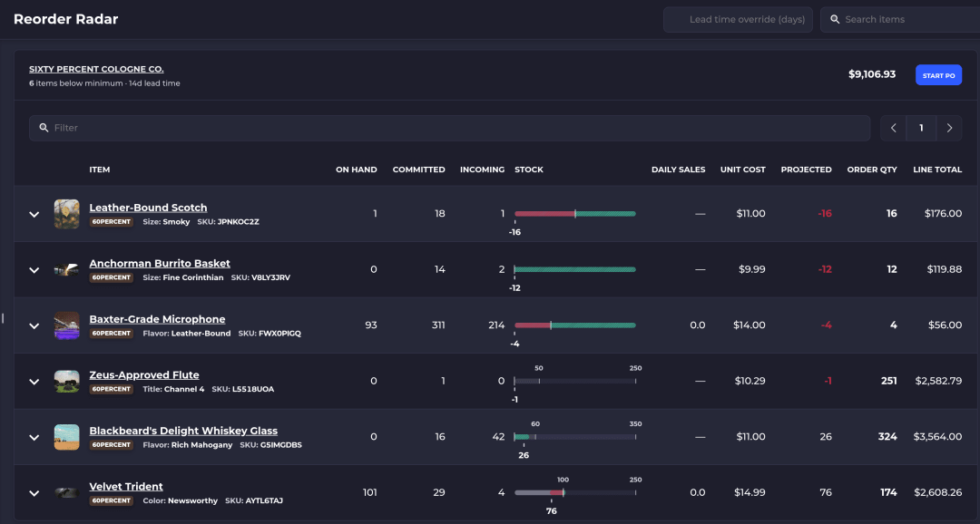Expand the Anchorman Burrito Basket row

[x=34, y=270]
